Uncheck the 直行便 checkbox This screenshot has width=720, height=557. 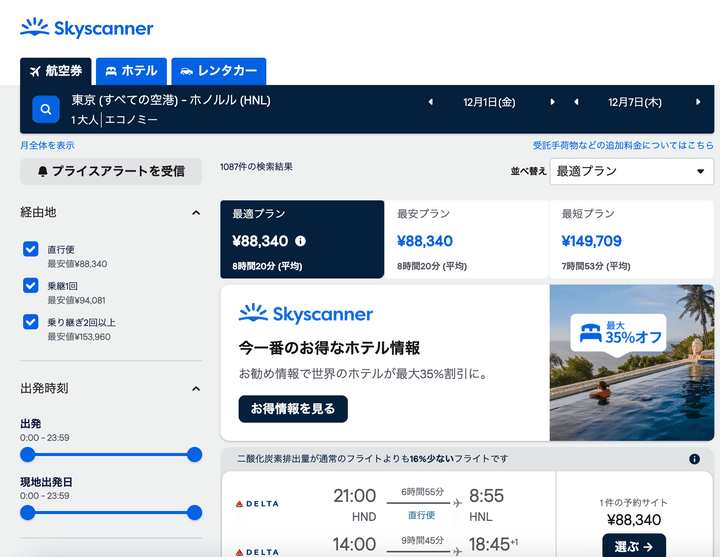31,250
